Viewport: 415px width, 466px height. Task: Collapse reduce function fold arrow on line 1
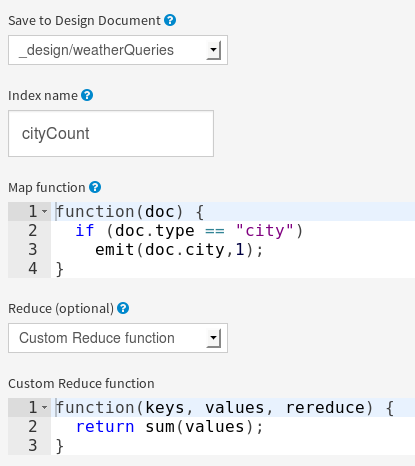click(x=44, y=407)
